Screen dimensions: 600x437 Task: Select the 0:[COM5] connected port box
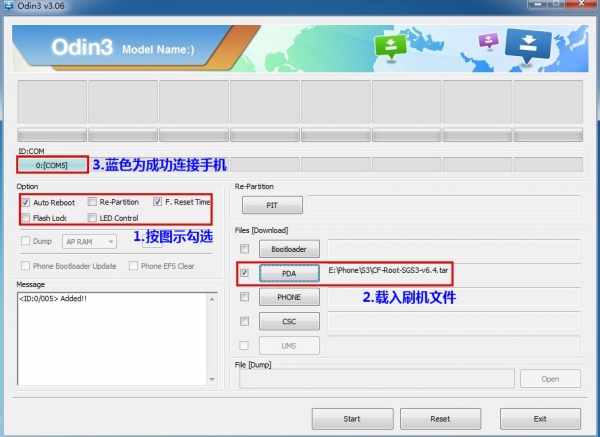click(x=52, y=165)
